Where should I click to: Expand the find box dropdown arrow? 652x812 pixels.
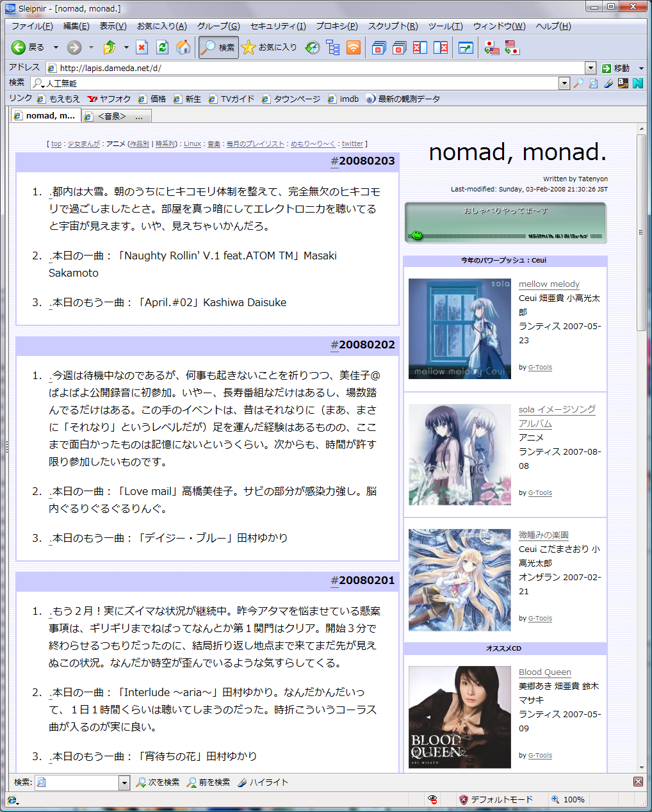124,783
